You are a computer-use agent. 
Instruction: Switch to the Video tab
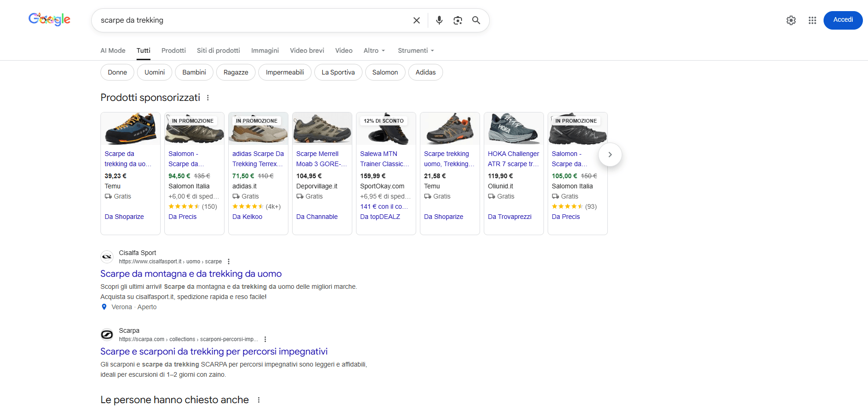(x=344, y=50)
